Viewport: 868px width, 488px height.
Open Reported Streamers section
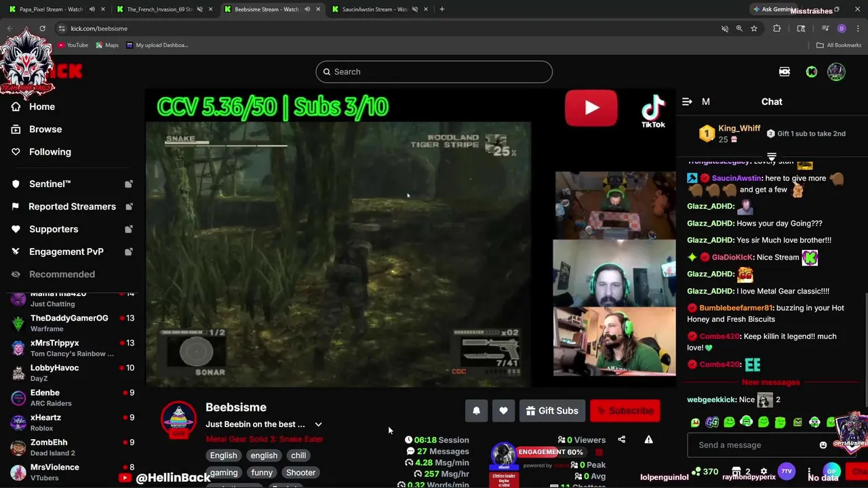point(72,206)
